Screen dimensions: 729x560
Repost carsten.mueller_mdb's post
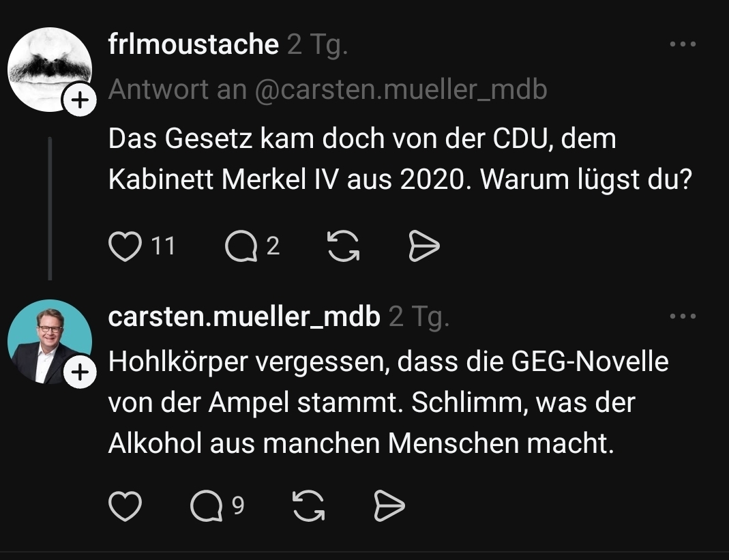click(x=308, y=506)
